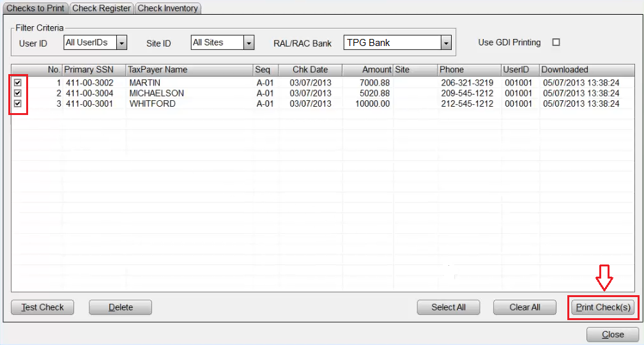Click the Primary SSN column header
Image resolution: width=644 pixels, height=345 pixels.
[x=94, y=70]
